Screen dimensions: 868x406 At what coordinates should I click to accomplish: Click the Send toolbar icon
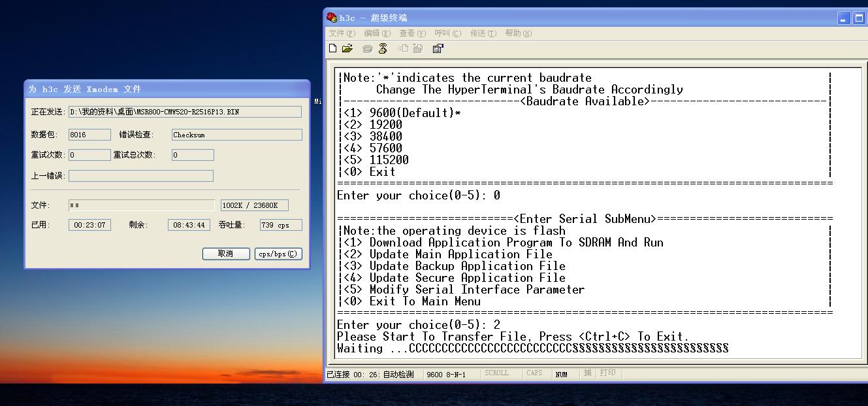pyautogui.click(x=403, y=48)
